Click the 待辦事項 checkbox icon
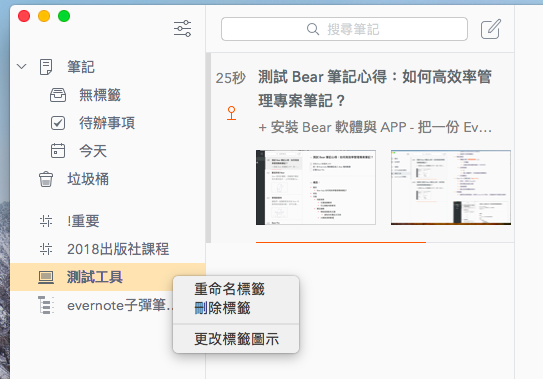Image resolution: width=543 pixels, height=379 pixels. [x=58, y=123]
